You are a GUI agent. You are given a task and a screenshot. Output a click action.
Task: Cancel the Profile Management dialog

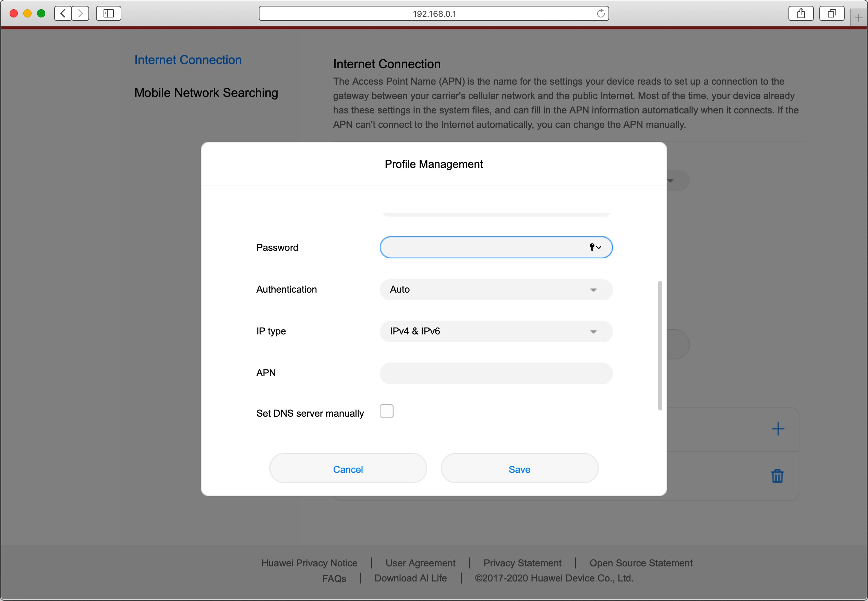pos(348,469)
